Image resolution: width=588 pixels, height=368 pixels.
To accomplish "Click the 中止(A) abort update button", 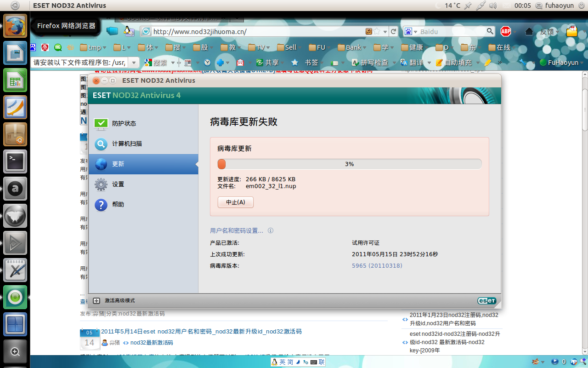I will click(x=235, y=202).
